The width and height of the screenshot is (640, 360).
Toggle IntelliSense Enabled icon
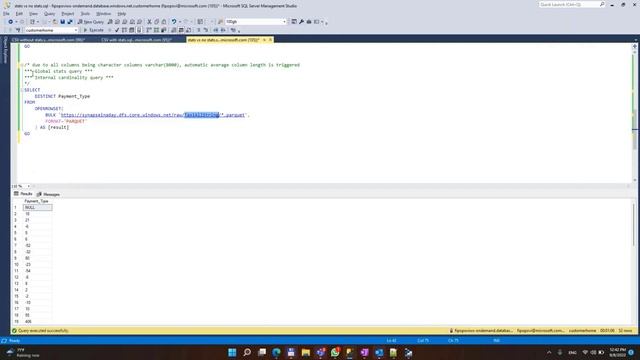139,30
